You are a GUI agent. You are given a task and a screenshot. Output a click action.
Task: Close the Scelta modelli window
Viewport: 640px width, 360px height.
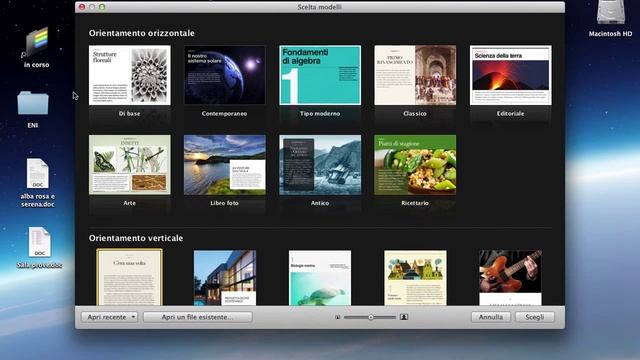coord(82,7)
